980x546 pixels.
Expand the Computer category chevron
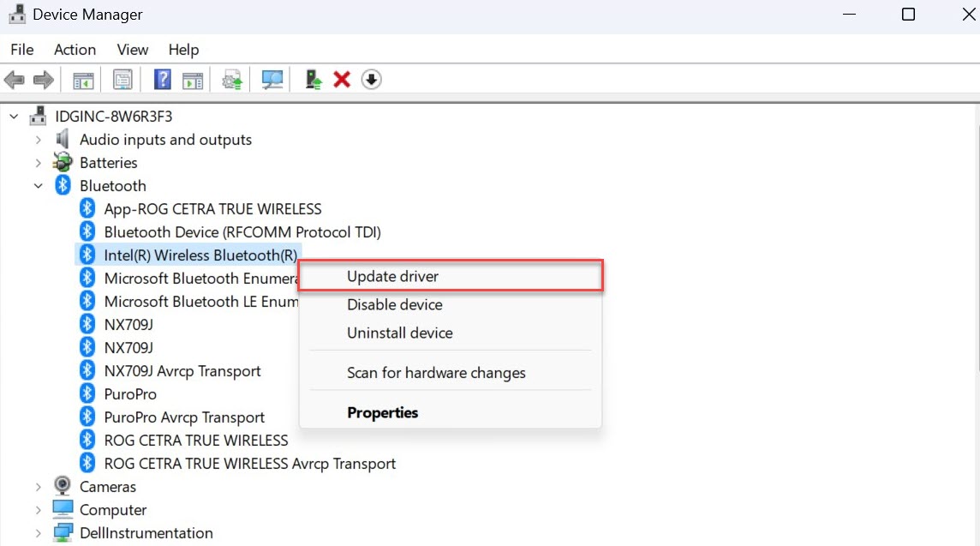pyautogui.click(x=39, y=510)
